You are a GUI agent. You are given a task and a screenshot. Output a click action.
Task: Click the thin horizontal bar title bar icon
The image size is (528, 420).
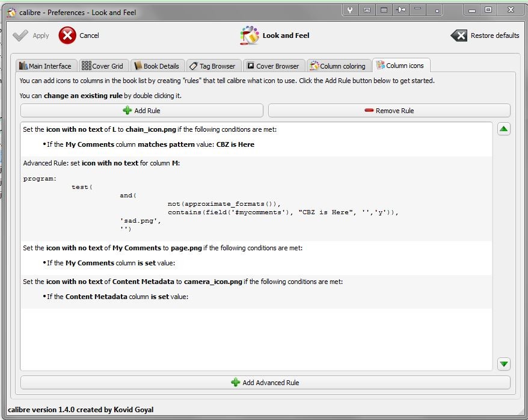417,9
